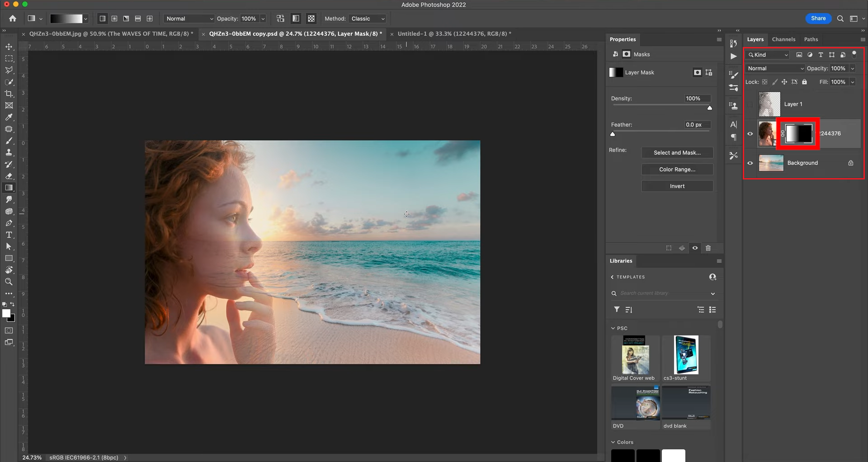
Task: Click the Invert button in Properties
Action: click(x=677, y=186)
